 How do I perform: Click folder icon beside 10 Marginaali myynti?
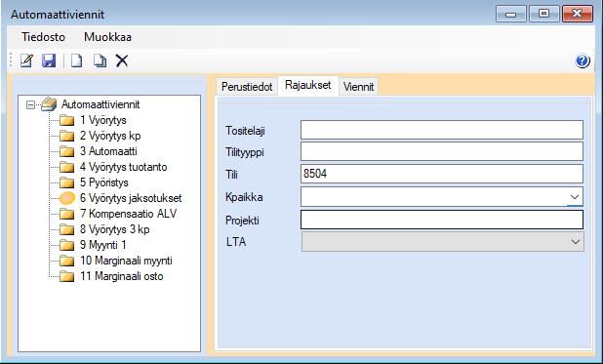pyautogui.click(x=67, y=261)
